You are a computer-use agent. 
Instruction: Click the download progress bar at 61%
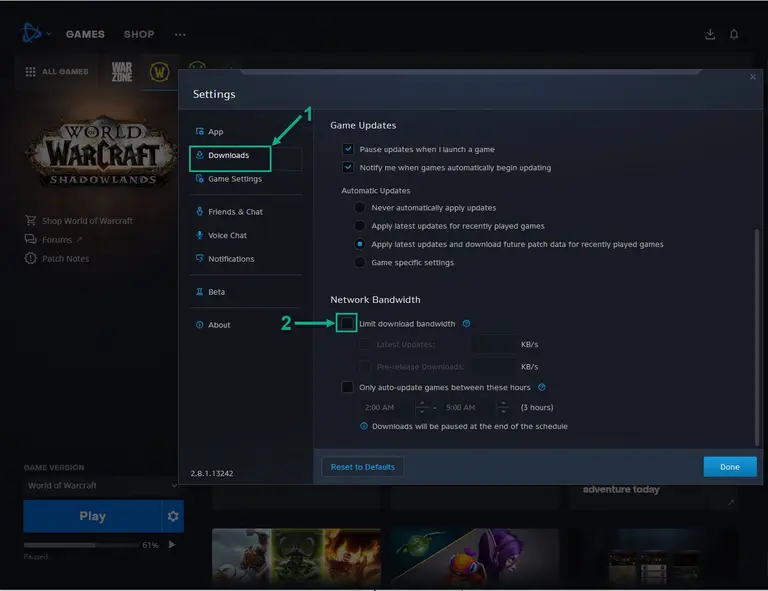(x=81, y=545)
